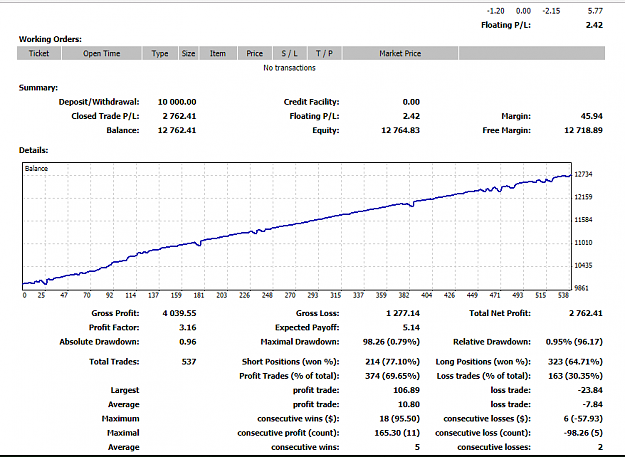
Task: Click Gross Profit value 4 039.55
Action: 179,314
